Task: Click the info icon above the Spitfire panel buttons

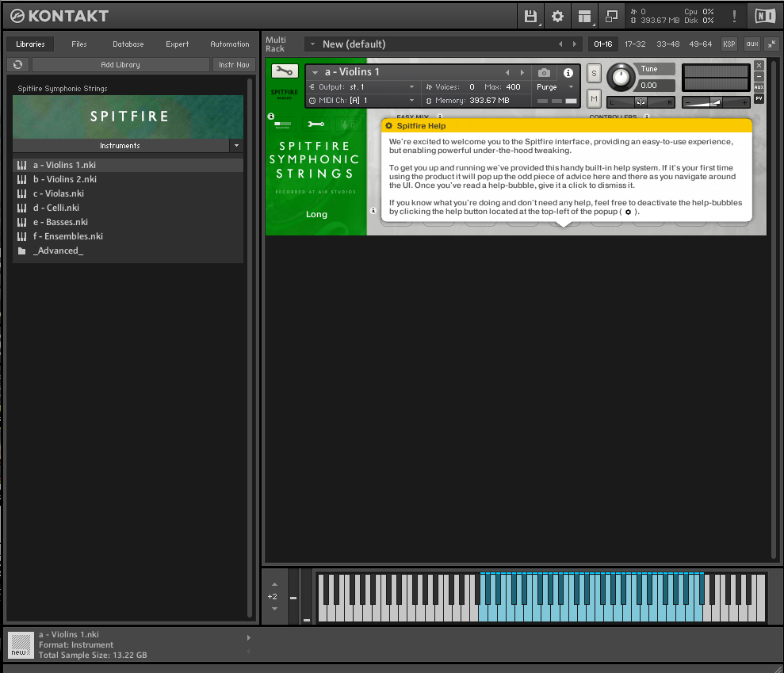Action: 271,116
